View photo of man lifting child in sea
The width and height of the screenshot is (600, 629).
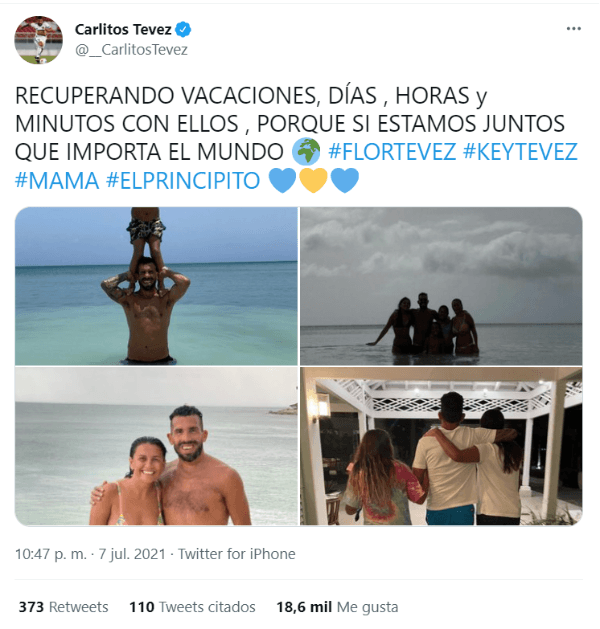tap(156, 286)
